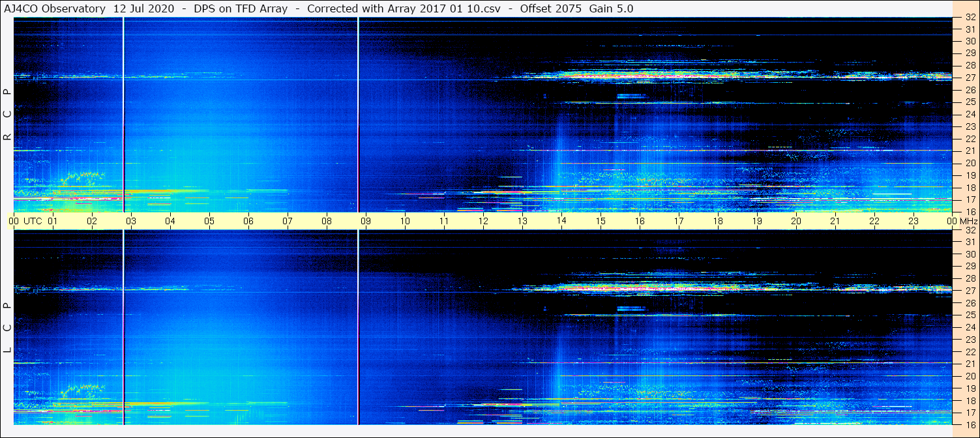Click the blue burst near 25.5 MHz in RCP plot

click(x=631, y=96)
